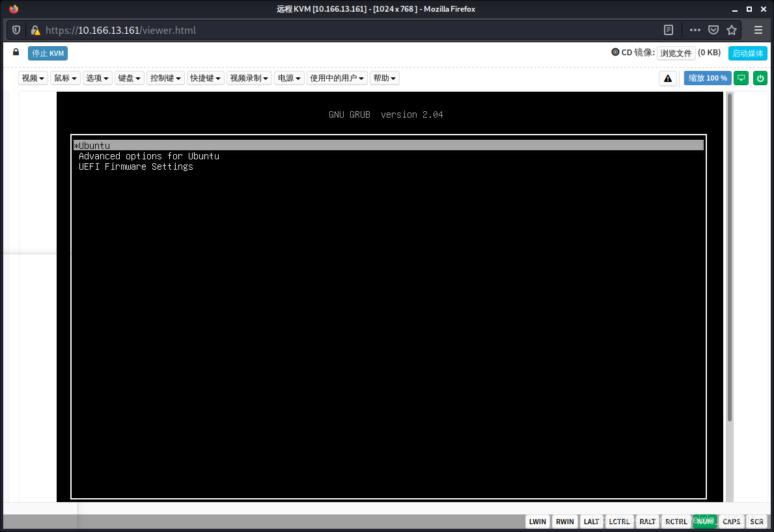Toggle the LALT key indicator
The image size is (774, 532).
pos(591,521)
